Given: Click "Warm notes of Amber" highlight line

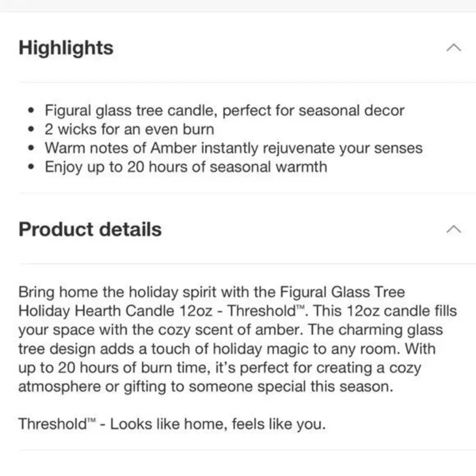Looking at the screenshot, I should [x=234, y=148].
